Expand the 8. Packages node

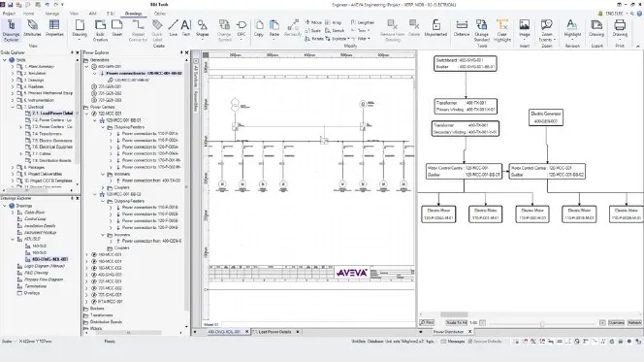click(13, 167)
